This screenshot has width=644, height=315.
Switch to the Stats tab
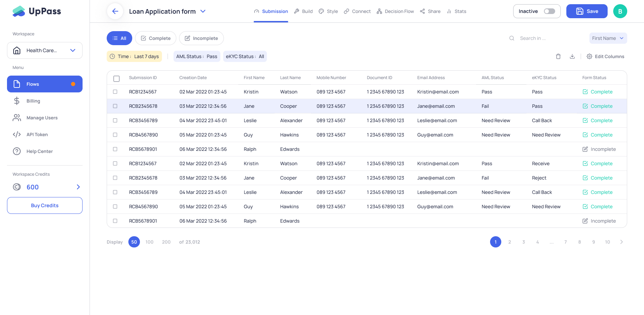[457, 11]
